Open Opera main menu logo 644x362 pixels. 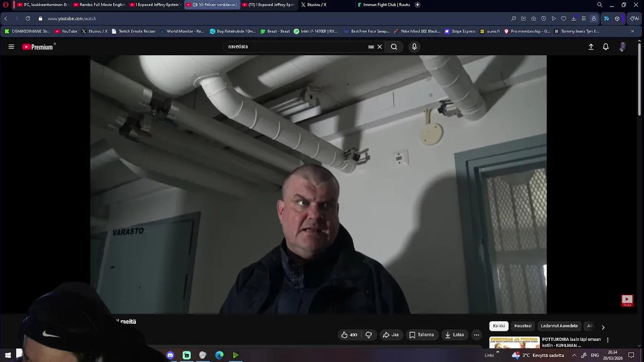[x=6, y=5]
